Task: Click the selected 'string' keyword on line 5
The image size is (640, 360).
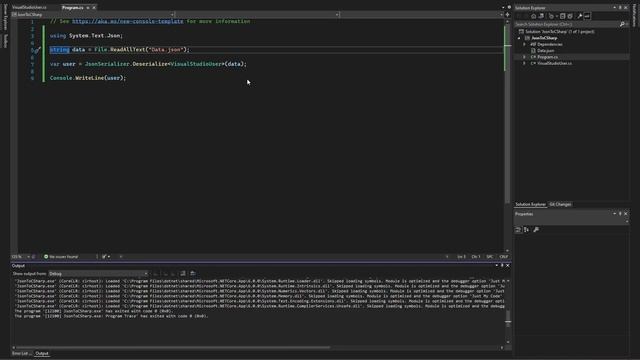Action: (60, 50)
